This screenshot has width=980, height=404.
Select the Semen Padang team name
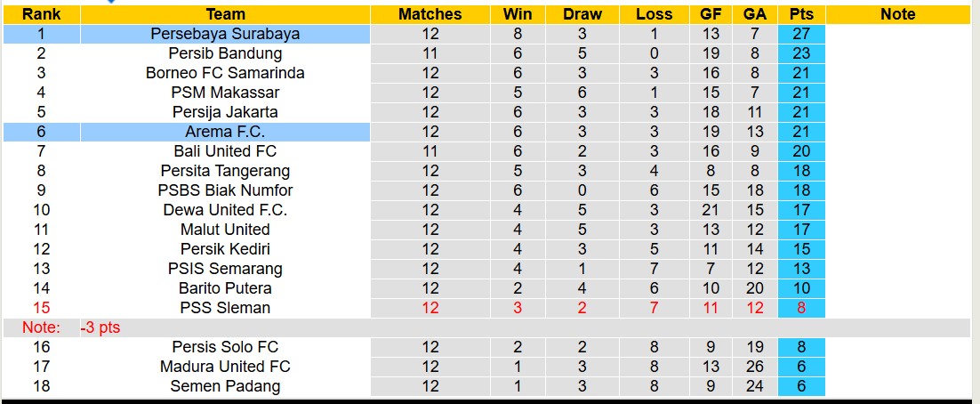(x=225, y=386)
